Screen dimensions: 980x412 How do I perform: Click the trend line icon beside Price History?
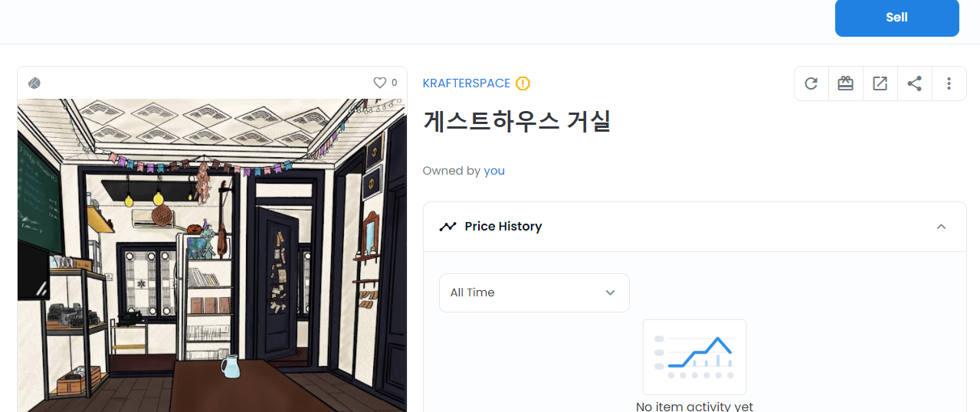(x=447, y=227)
